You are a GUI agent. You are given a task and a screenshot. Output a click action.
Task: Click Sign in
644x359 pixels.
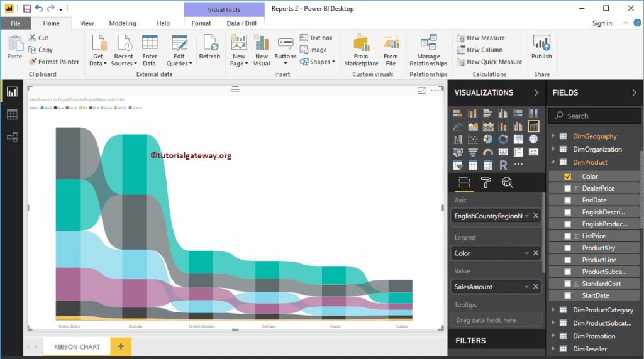(x=602, y=23)
